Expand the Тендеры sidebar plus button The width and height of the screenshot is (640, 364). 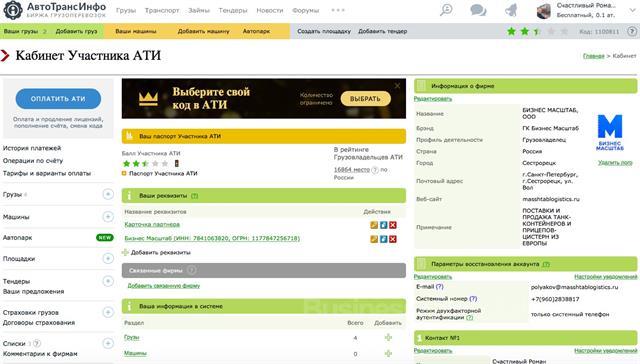click(108, 281)
